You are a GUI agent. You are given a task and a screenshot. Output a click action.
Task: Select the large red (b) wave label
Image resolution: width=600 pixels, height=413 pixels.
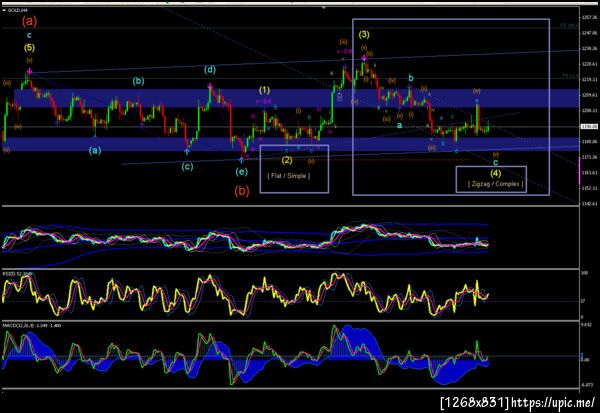[x=242, y=190]
